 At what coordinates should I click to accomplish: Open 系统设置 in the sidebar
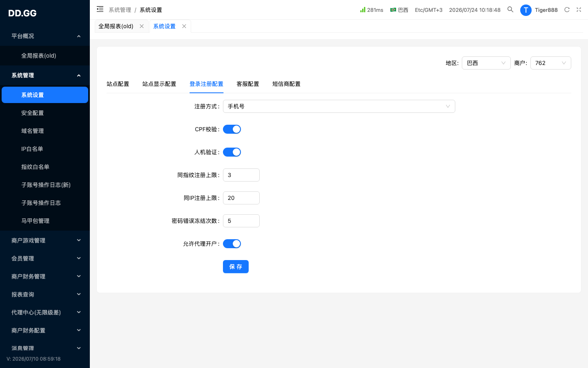(x=45, y=95)
